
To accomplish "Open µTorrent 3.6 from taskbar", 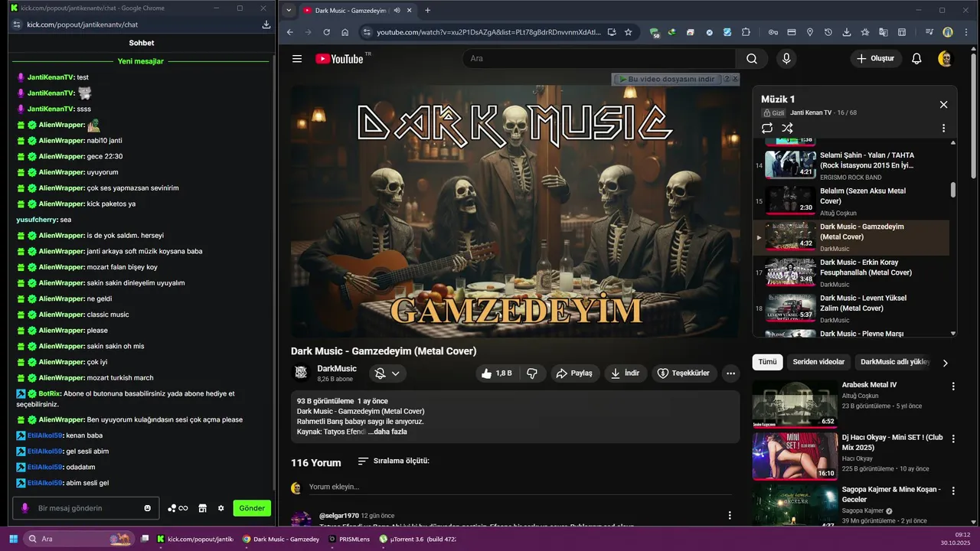I will 418,539.
